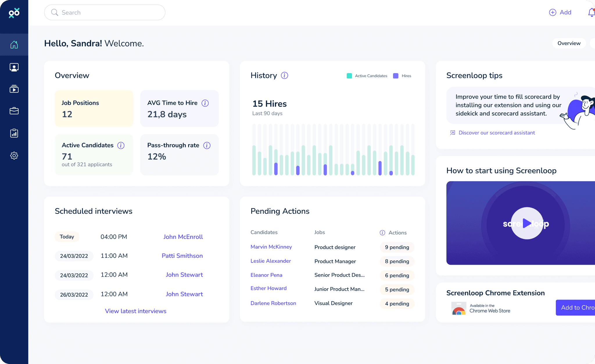595x364 pixels.
Task: Open the Jobs briefcase icon in the sidebar
Action: coord(14,111)
